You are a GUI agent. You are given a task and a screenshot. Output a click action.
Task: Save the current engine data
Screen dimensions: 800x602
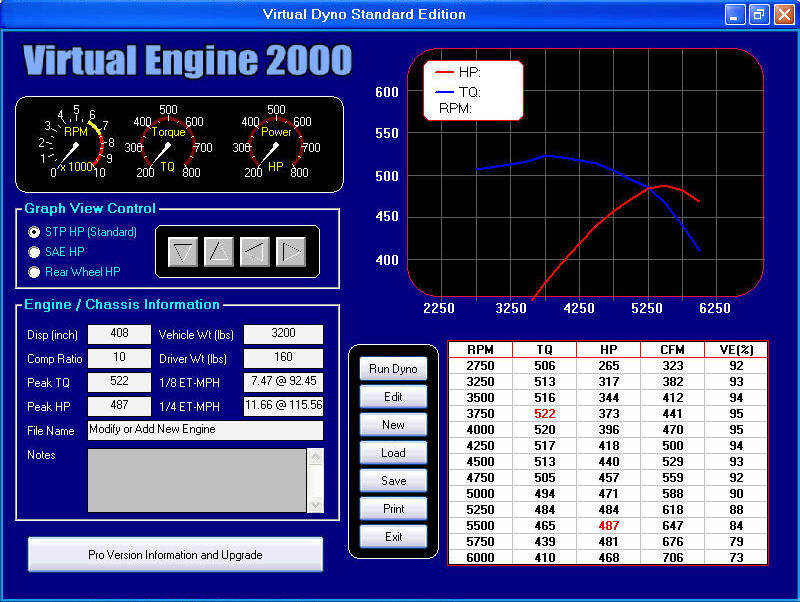(393, 481)
